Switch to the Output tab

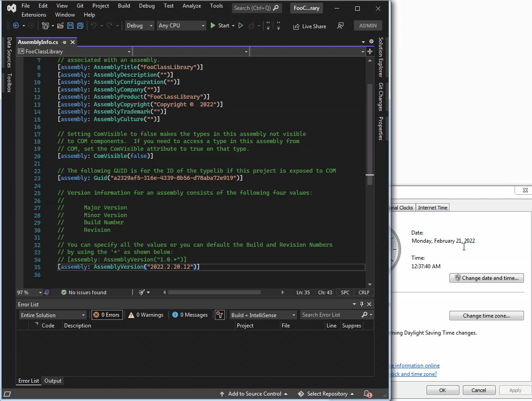(52, 380)
